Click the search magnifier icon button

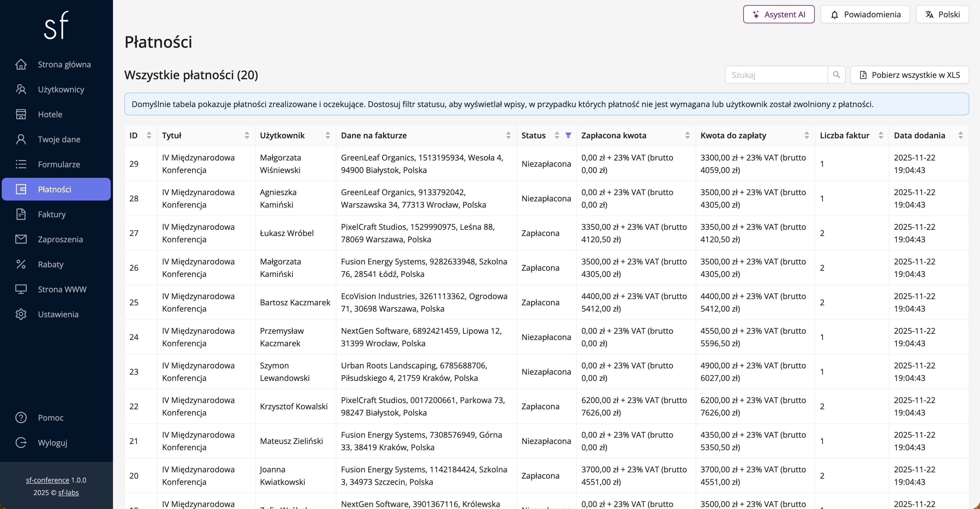click(836, 75)
